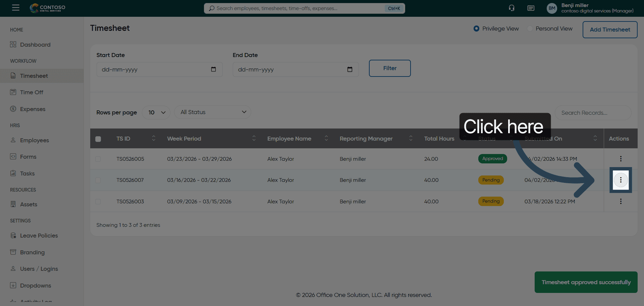This screenshot has height=306, width=644.
Task: Check the row checkbox for TS0526005
Action: (98, 159)
